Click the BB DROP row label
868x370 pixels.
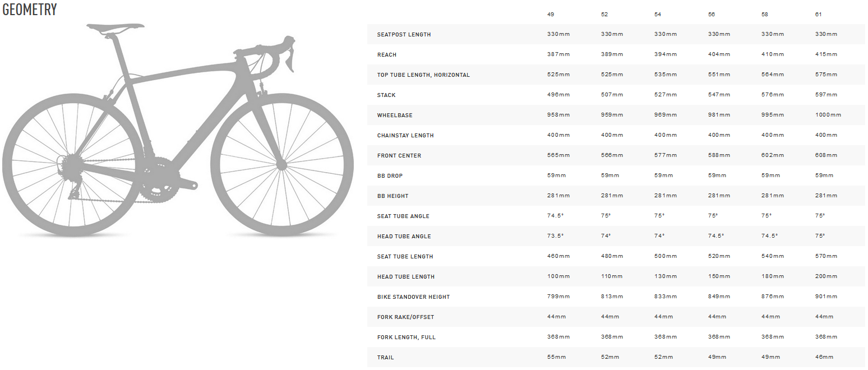click(x=390, y=176)
